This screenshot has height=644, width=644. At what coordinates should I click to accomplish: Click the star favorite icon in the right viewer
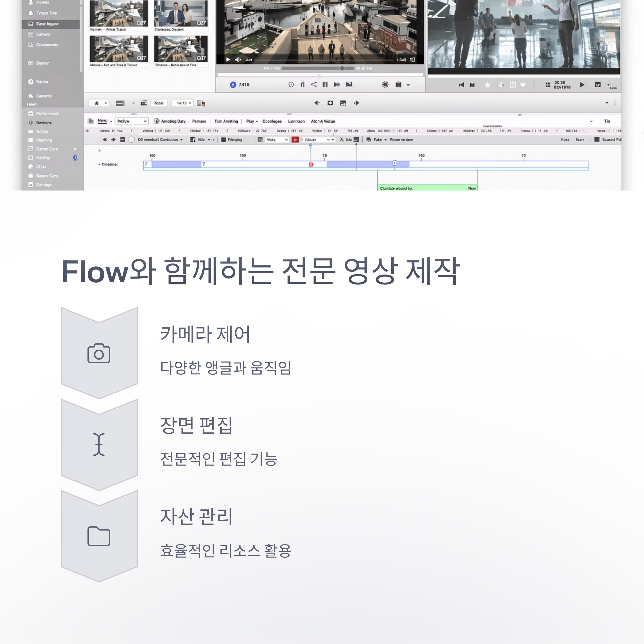tap(487, 85)
